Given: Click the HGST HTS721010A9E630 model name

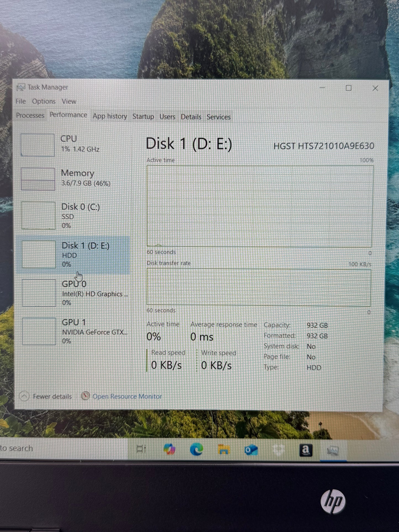Looking at the screenshot, I should click(324, 146).
